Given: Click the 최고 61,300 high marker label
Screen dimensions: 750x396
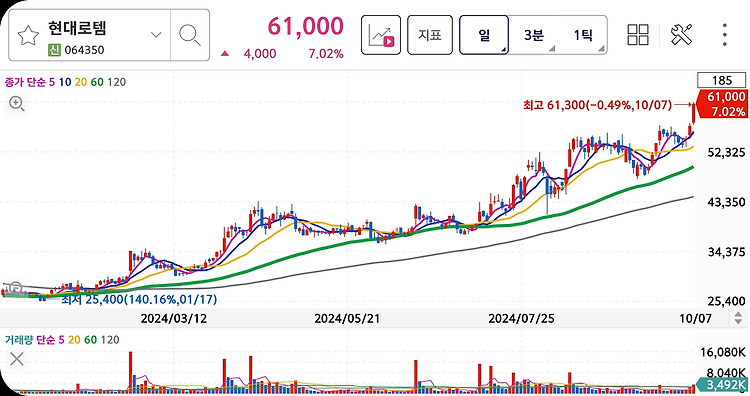Looking at the screenshot, I should coord(597,105).
